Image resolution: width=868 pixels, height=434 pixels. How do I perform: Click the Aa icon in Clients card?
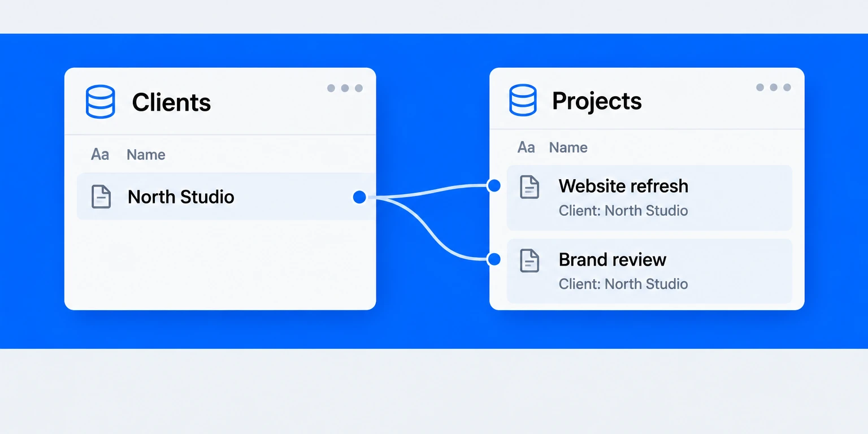tap(100, 154)
